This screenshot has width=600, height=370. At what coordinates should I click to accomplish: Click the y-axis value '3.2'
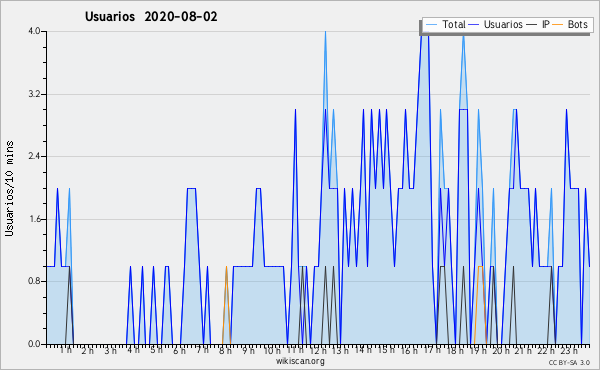coord(34,94)
